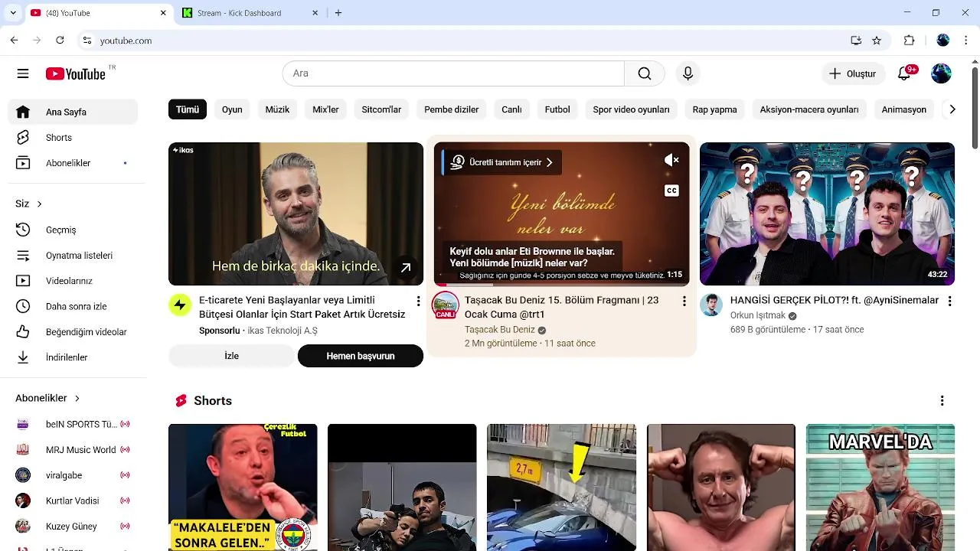The height and width of the screenshot is (551, 980).
Task: Click the ikas sponsor lightning avatar
Action: (x=180, y=305)
